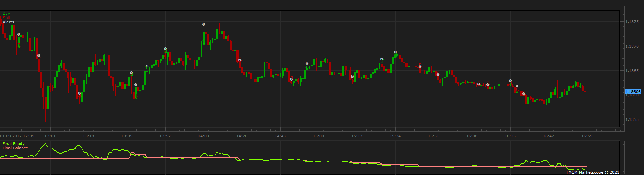The width and height of the screenshot is (644, 175).
Task: Click the 01.09.2017 12:39 date label
Action: pyautogui.click(x=17, y=136)
